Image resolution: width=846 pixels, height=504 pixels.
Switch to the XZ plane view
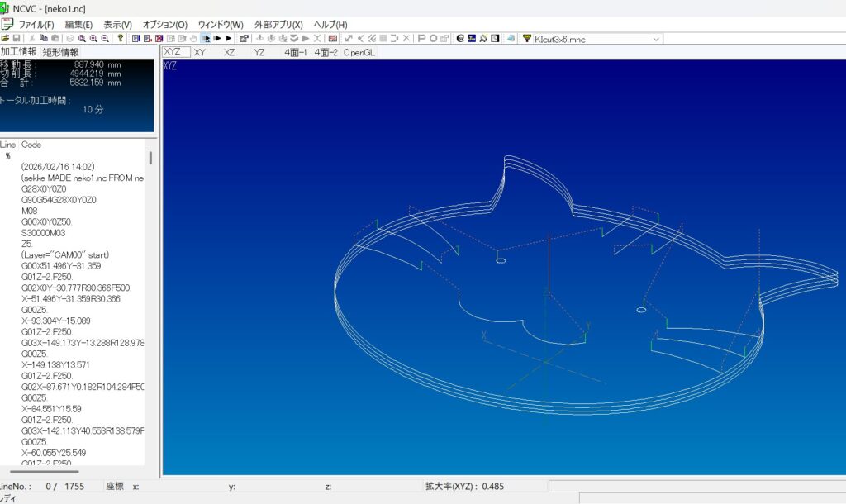point(230,52)
